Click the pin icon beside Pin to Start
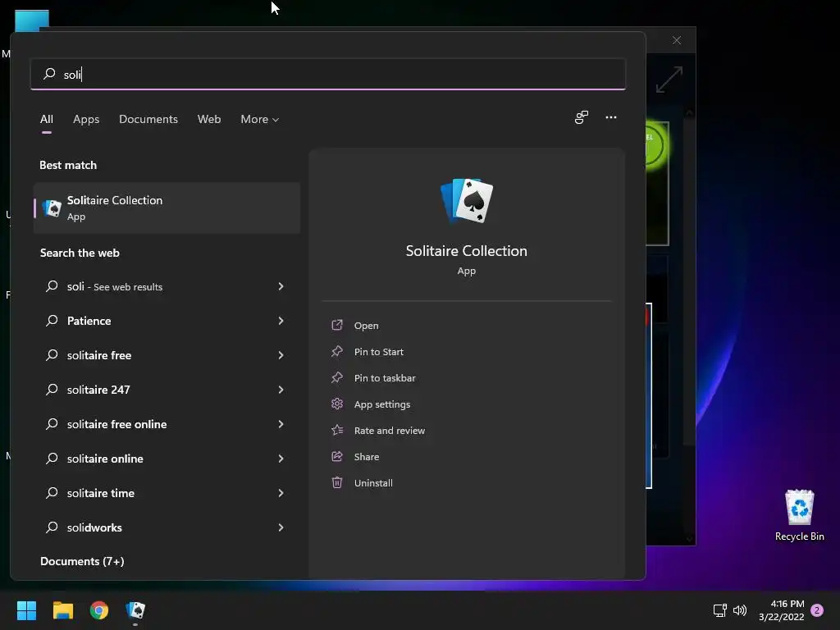The image size is (840, 630). click(337, 351)
